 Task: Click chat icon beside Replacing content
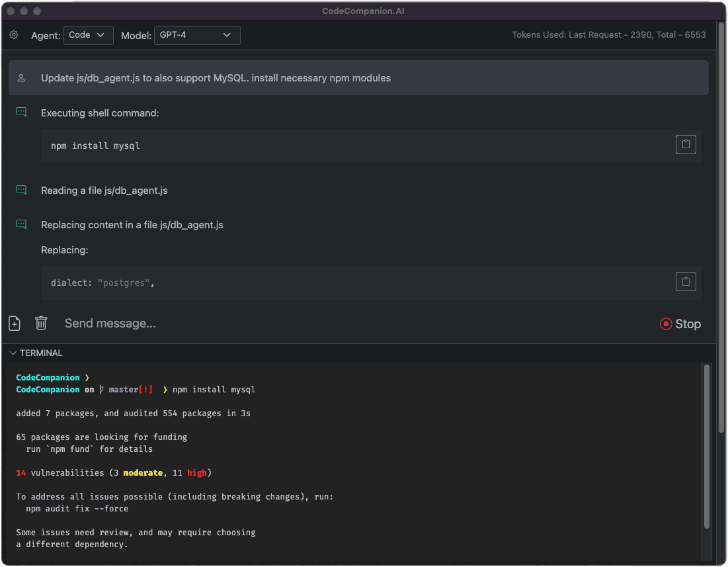pos(21,224)
